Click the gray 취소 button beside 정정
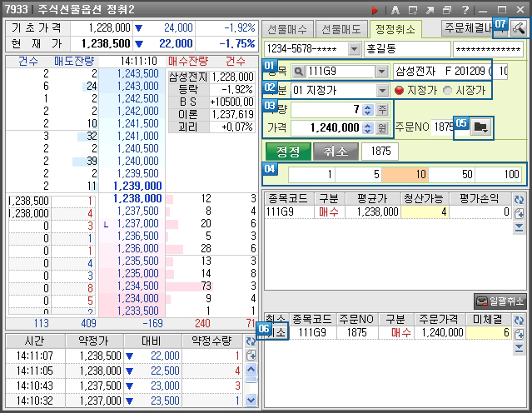 click(x=336, y=151)
